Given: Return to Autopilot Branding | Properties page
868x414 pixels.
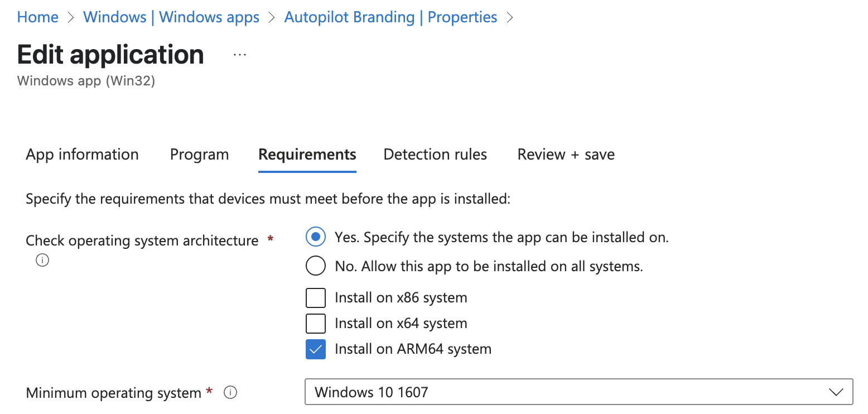Looking at the screenshot, I should pos(390,17).
